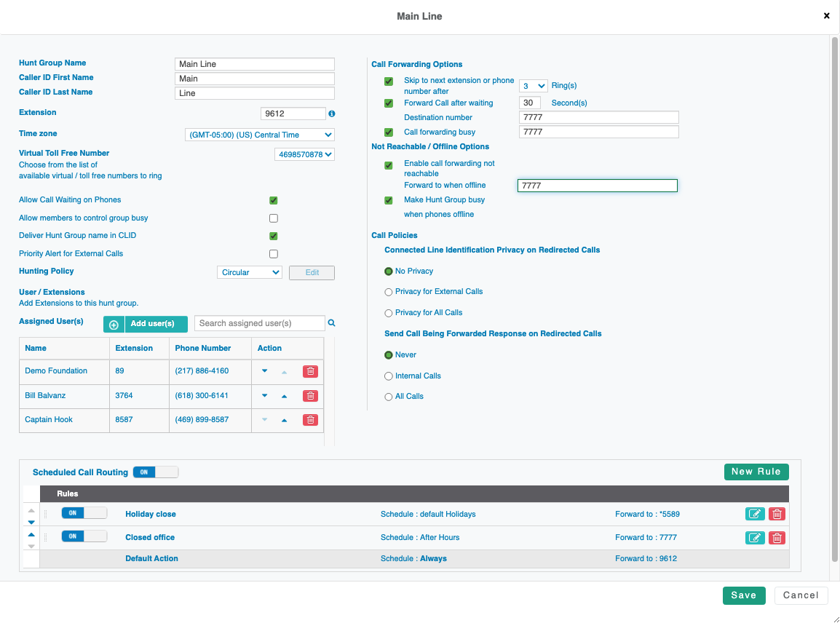Enable Priority Alert for External Calls
This screenshot has width=840, height=623.
274,254
